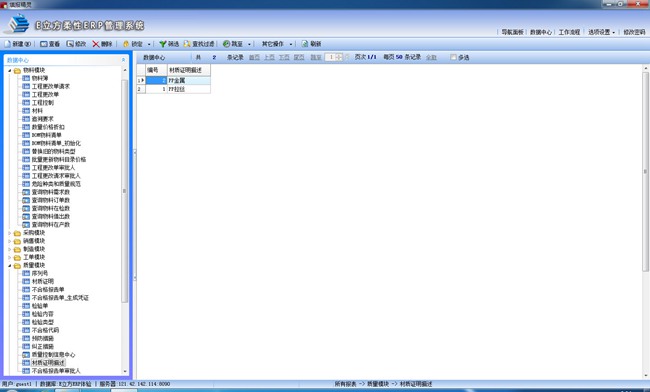This screenshot has width=650, height=392.
Task: Open the 工作流程 menu item
Action: tap(569, 32)
